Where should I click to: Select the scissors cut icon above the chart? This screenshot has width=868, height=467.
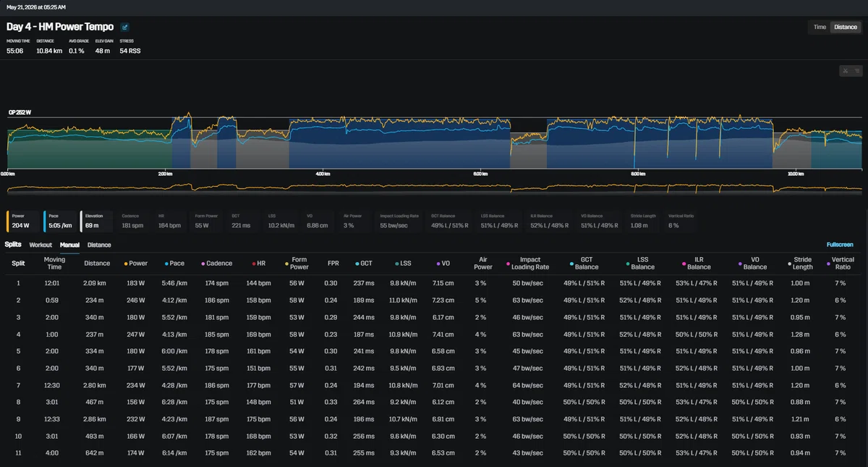click(x=845, y=71)
